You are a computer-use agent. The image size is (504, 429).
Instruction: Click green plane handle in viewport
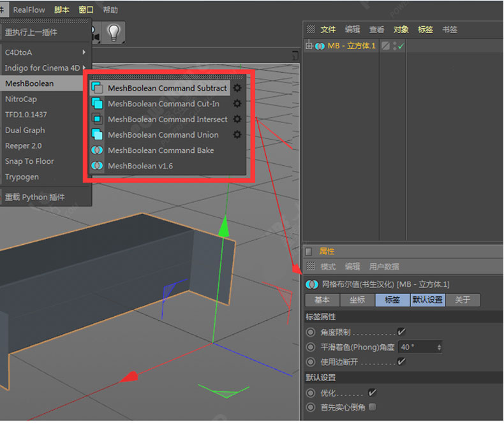[x=224, y=391]
